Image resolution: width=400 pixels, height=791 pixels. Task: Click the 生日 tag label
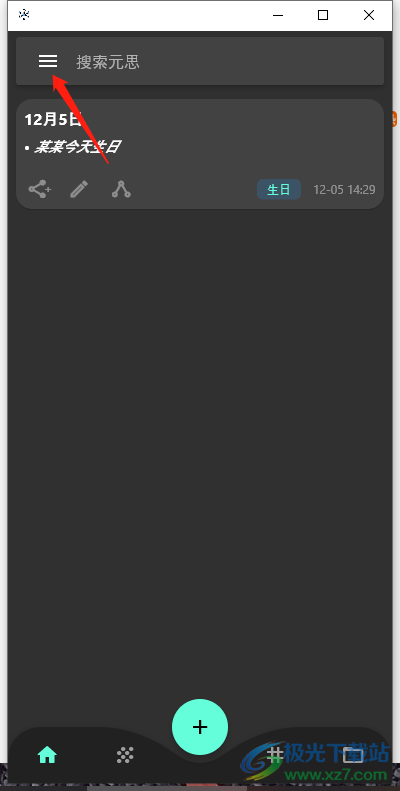point(279,190)
